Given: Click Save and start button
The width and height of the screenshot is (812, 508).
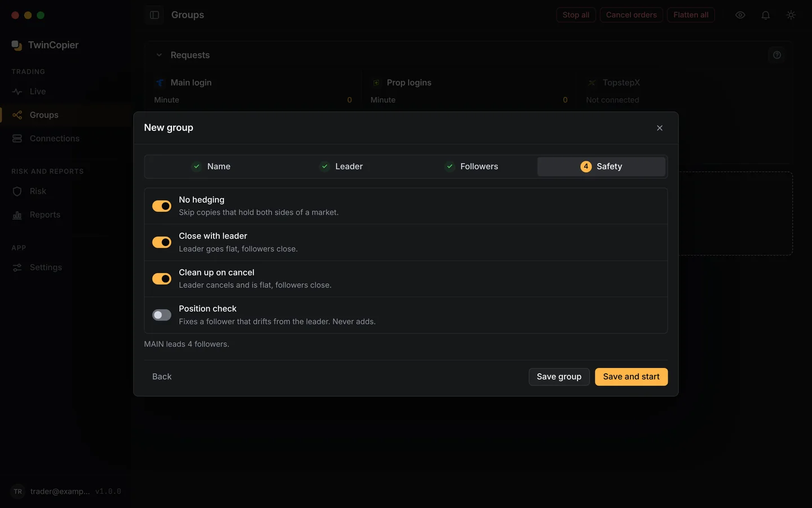Looking at the screenshot, I should click(x=631, y=376).
